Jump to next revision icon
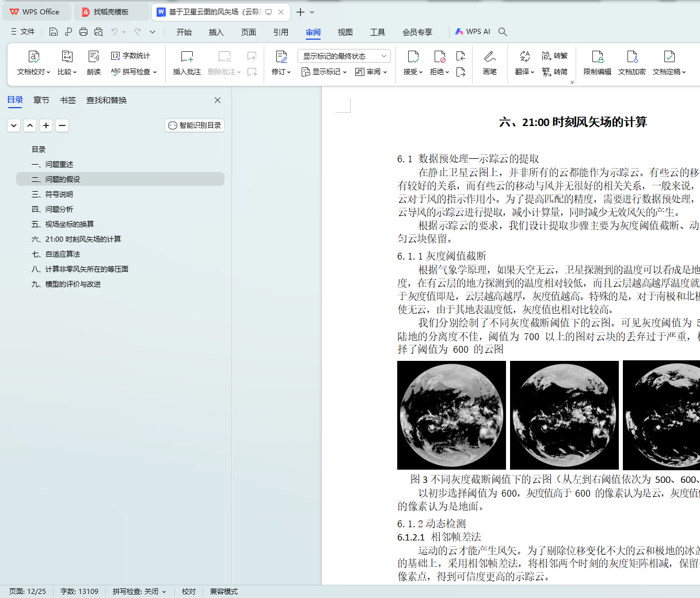 [461, 72]
